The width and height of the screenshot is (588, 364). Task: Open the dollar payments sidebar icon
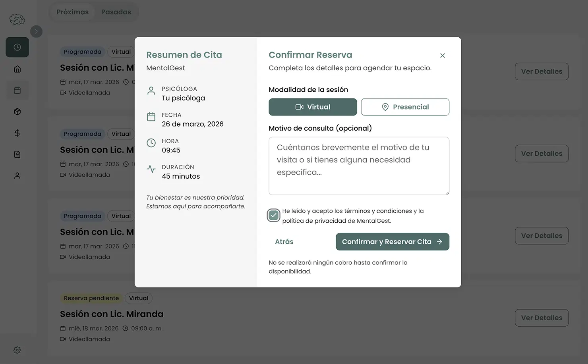point(17,133)
